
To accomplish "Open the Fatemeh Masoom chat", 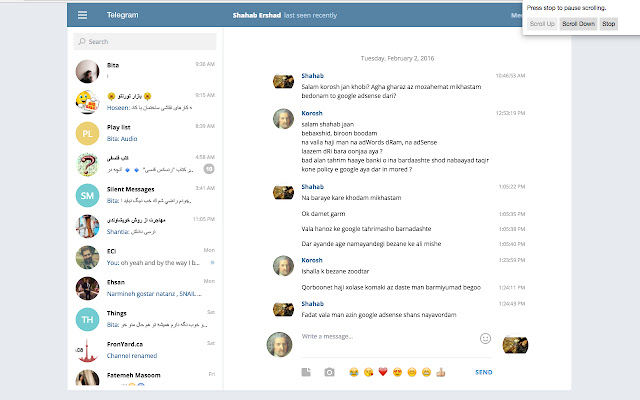I will click(145, 377).
